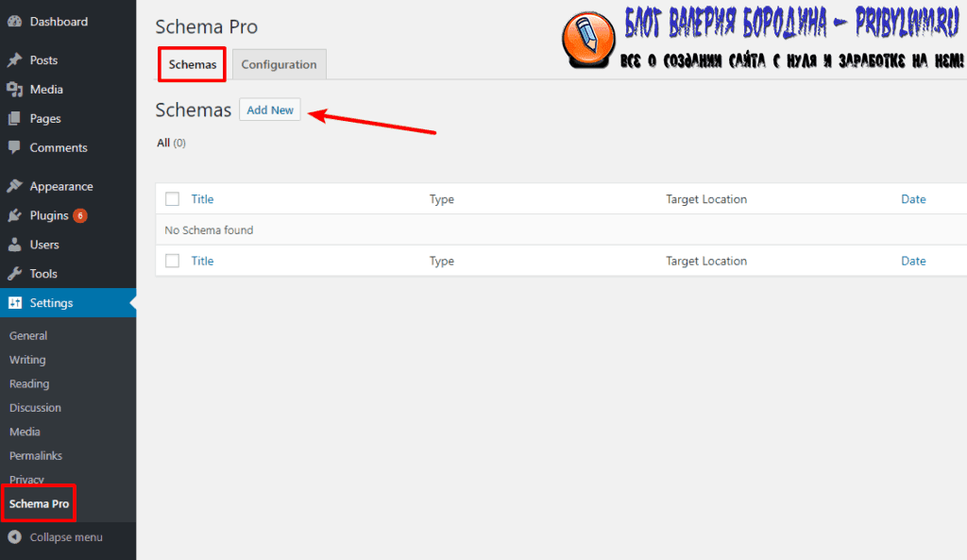Open Discussion settings submenu
Image resolution: width=967 pixels, height=560 pixels.
pos(35,408)
